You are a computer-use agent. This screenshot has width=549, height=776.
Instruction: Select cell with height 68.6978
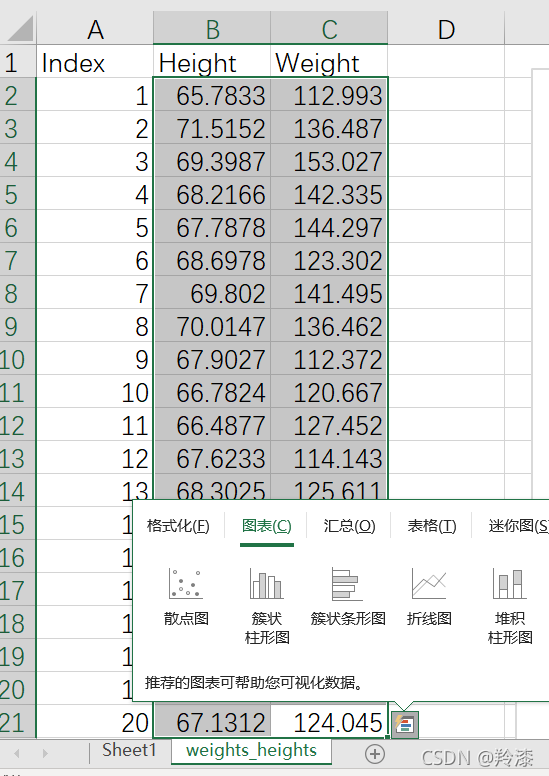point(212,260)
